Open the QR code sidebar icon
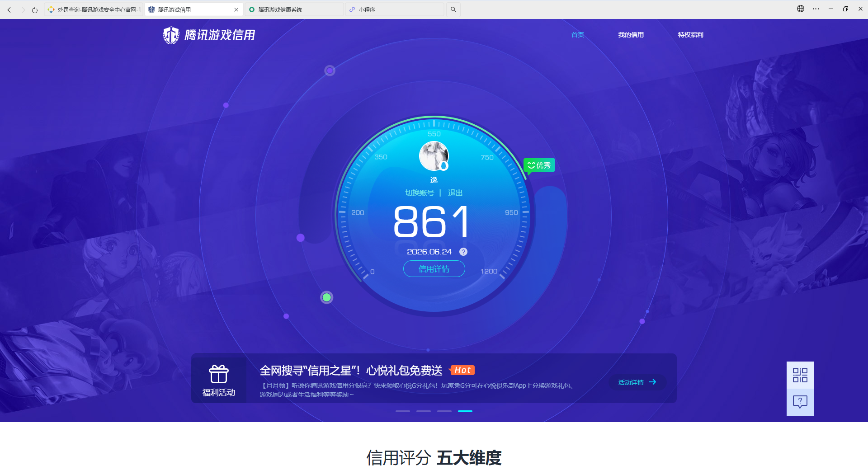The width and height of the screenshot is (868, 470). (800, 375)
